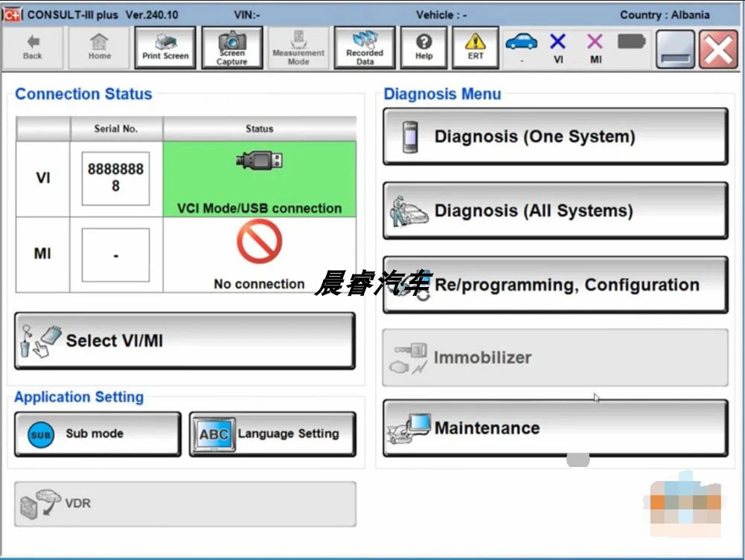This screenshot has width=745, height=560.
Task: Click the "Country : Albania" text in title bar
Action: click(x=665, y=15)
